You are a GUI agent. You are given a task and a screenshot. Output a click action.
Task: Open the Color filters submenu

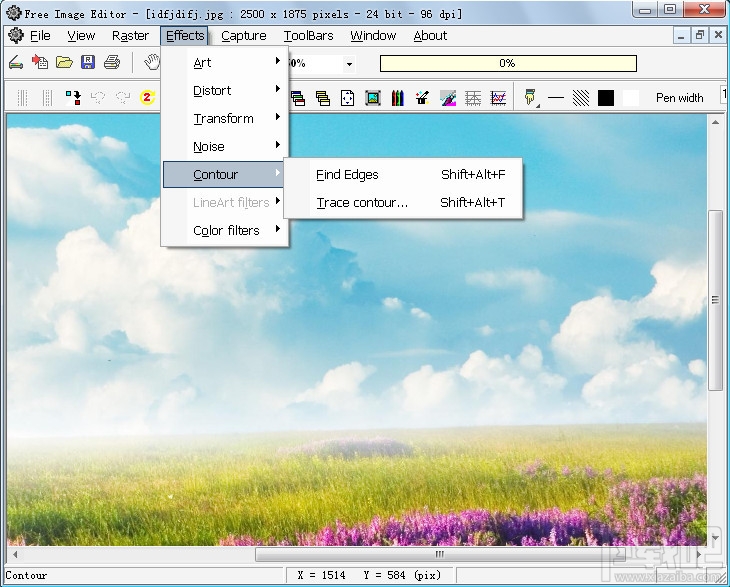coord(226,230)
